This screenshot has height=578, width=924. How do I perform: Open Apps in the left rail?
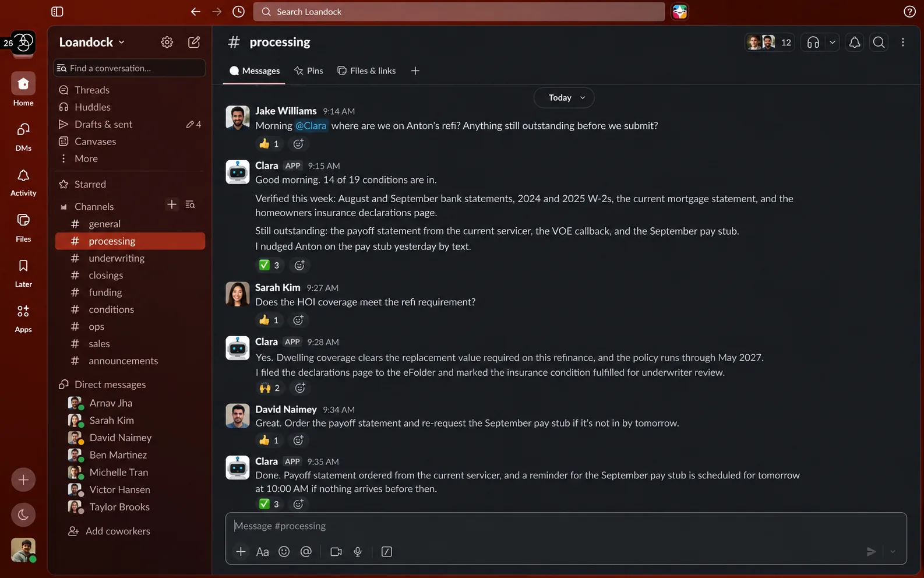[23, 318]
